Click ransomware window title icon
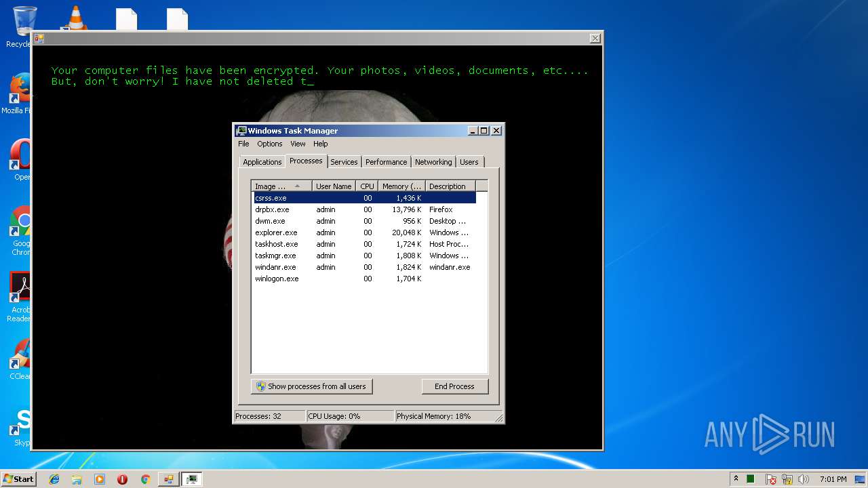 39,39
